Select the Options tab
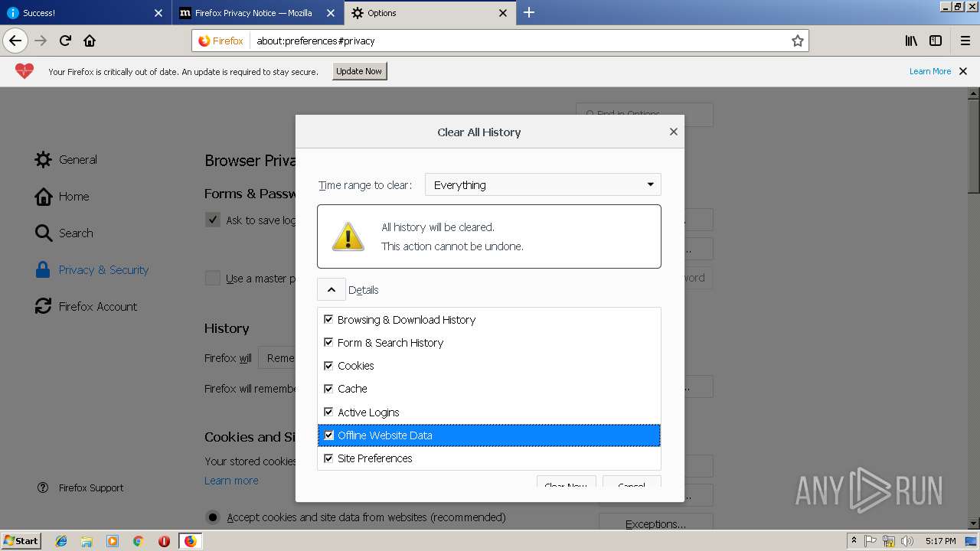 [x=430, y=13]
